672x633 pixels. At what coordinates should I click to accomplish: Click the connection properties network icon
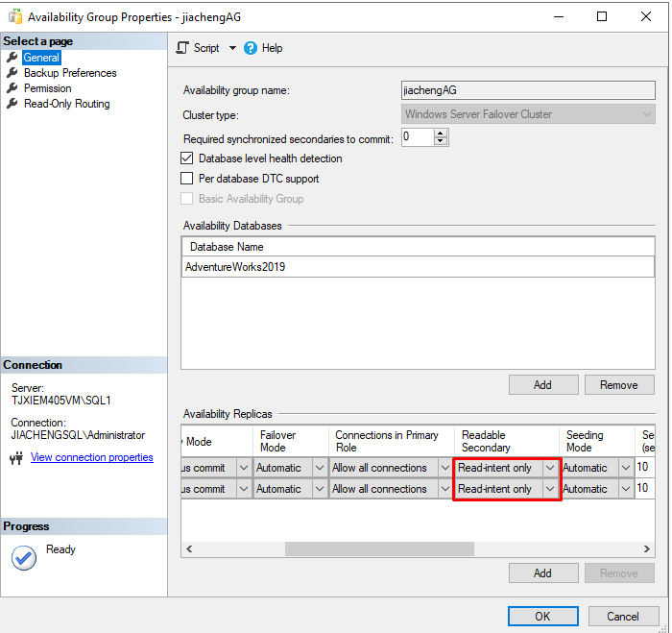click(x=15, y=458)
